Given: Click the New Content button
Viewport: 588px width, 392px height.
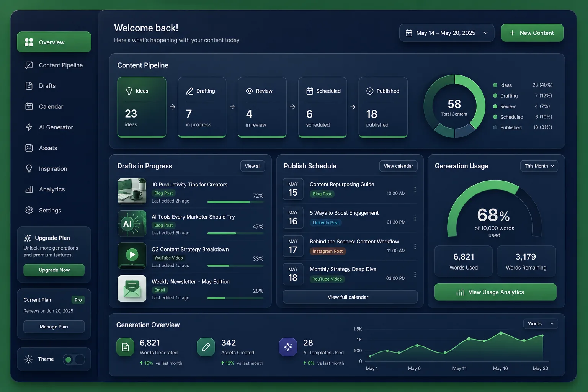Looking at the screenshot, I should (x=532, y=33).
